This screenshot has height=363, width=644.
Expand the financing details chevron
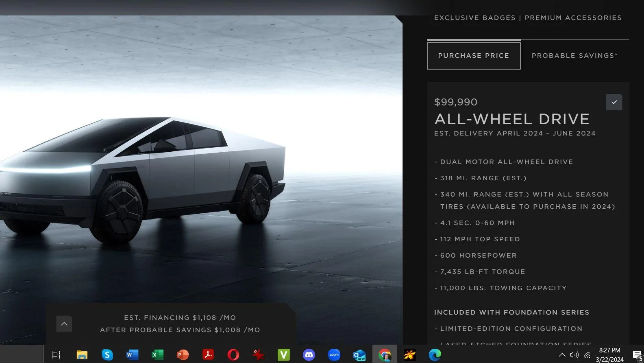(x=64, y=324)
